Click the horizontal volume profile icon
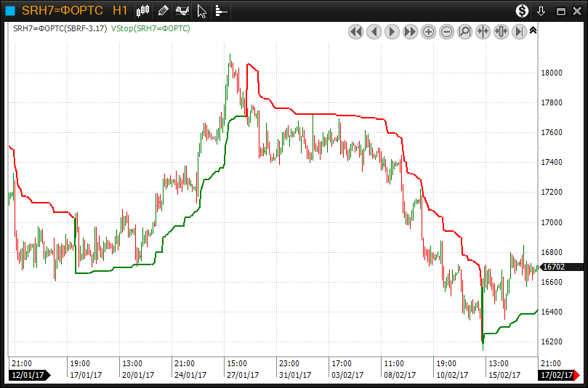Screen dimensions: 588x388 (220, 10)
